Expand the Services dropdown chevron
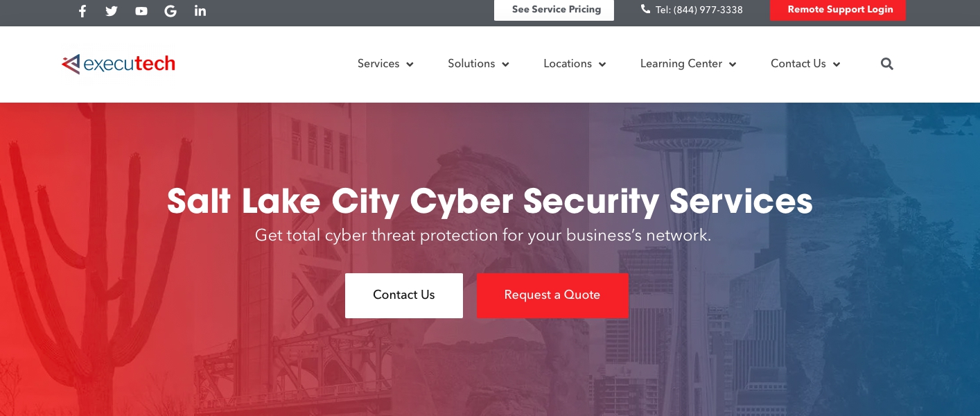 [x=410, y=64]
